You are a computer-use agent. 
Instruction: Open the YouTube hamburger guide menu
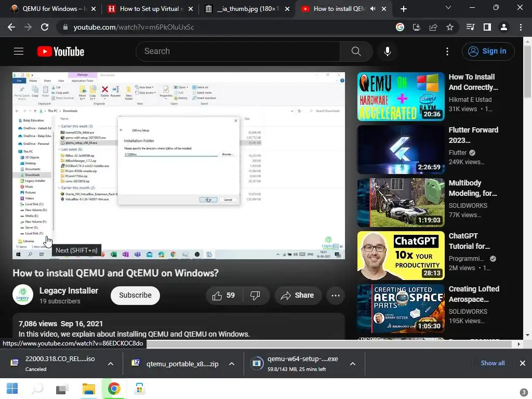coord(19,51)
